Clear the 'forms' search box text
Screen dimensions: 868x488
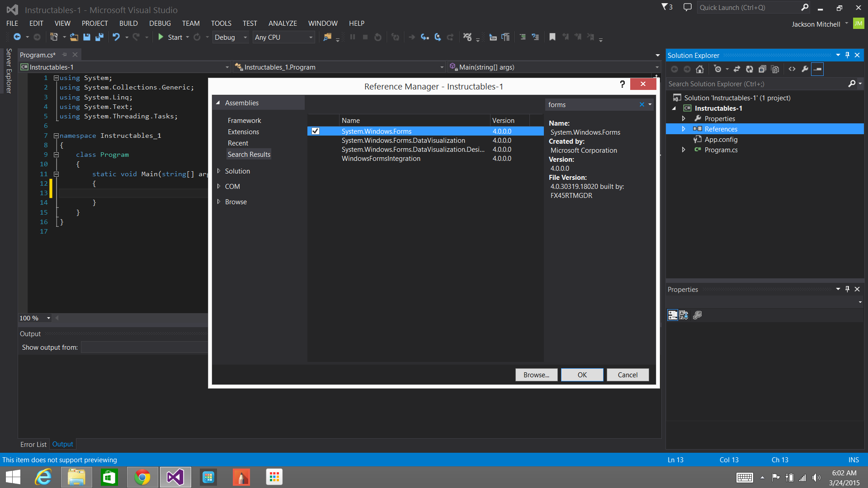pos(642,104)
